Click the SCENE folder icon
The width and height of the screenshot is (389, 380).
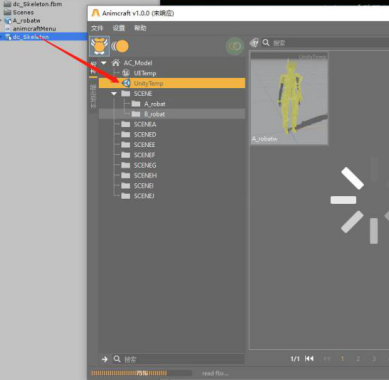pos(126,93)
